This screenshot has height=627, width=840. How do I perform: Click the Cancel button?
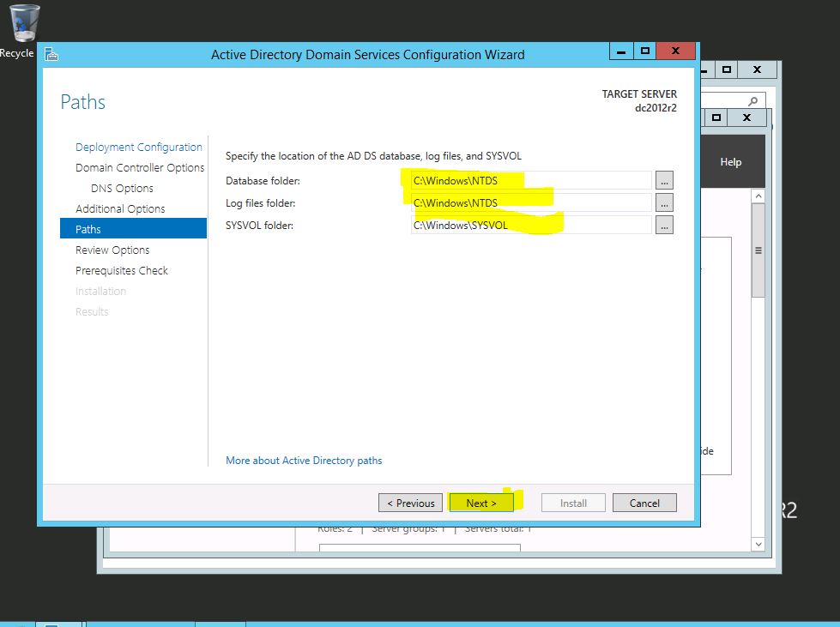click(x=644, y=503)
